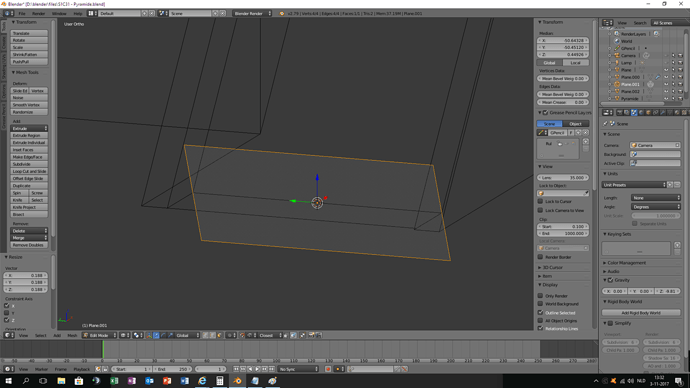
Task: Toggle World Background checkbox
Action: (540, 304)
